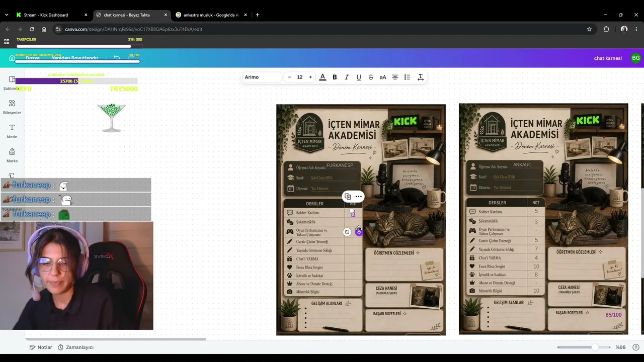Open the browser extensions menu

pos(606,29)
